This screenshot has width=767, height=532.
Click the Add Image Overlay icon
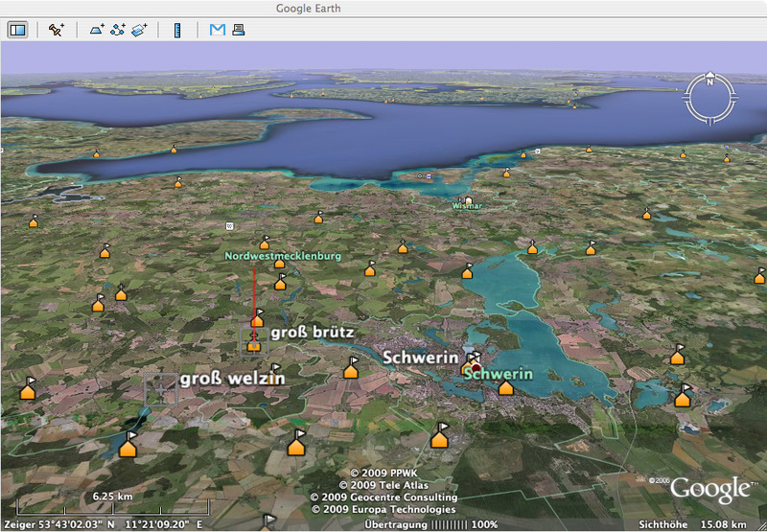pos(140,30)
